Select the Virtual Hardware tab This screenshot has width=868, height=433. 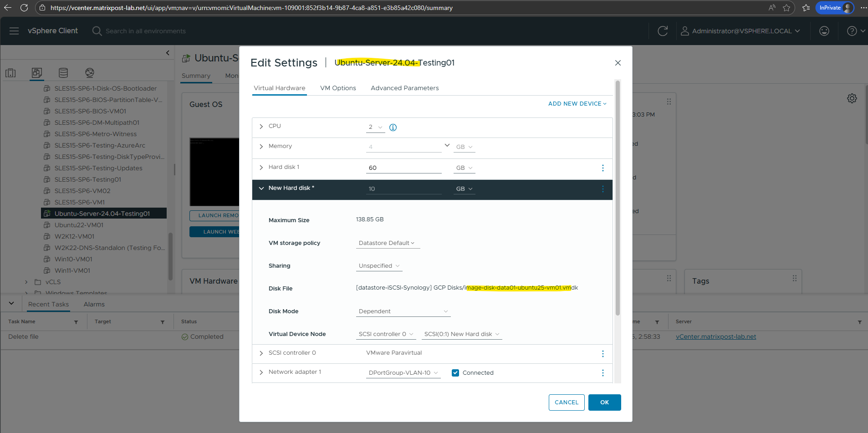(x=280, y=88)
